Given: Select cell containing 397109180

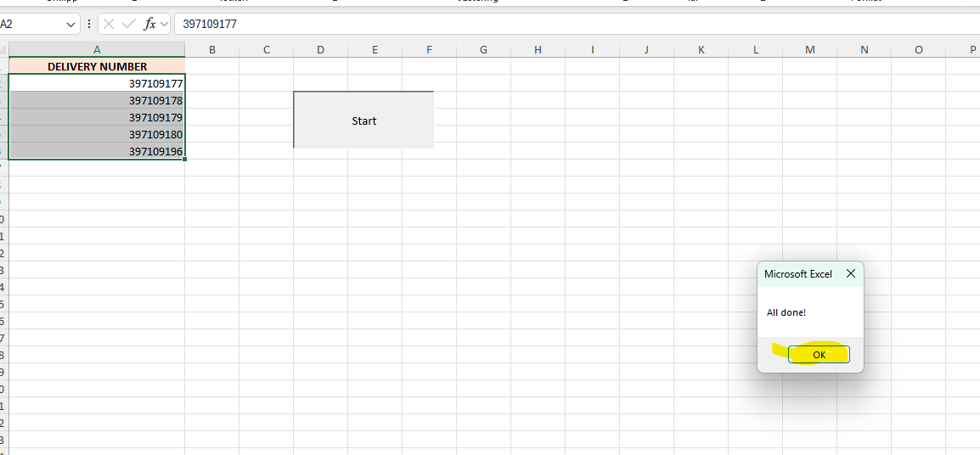Looking at the screenshot, I should point(97,134).
